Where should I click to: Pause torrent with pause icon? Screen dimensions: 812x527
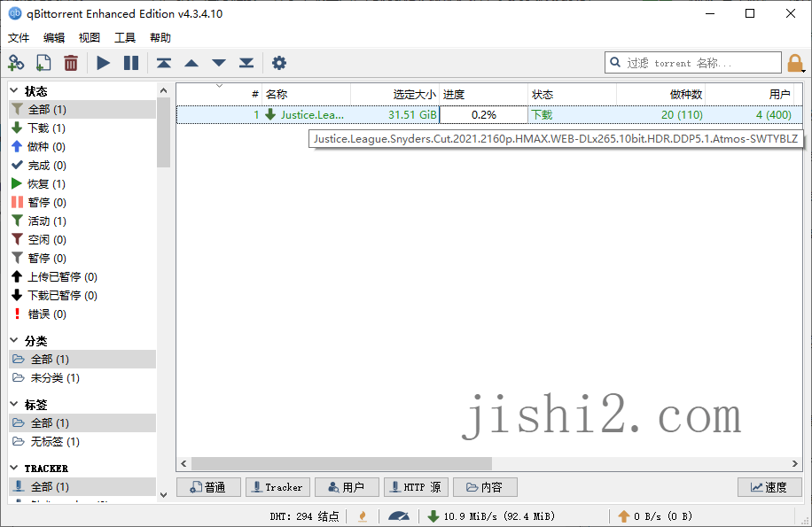click(x=131, y=63)
